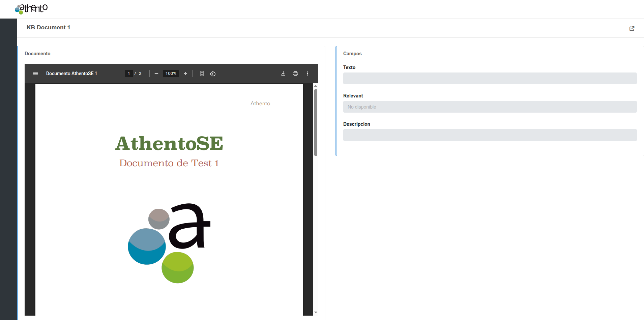Download the Documento AthentoSE 1 PDF
The width and height of the screenshot is (644, 320).
[283, 74]
